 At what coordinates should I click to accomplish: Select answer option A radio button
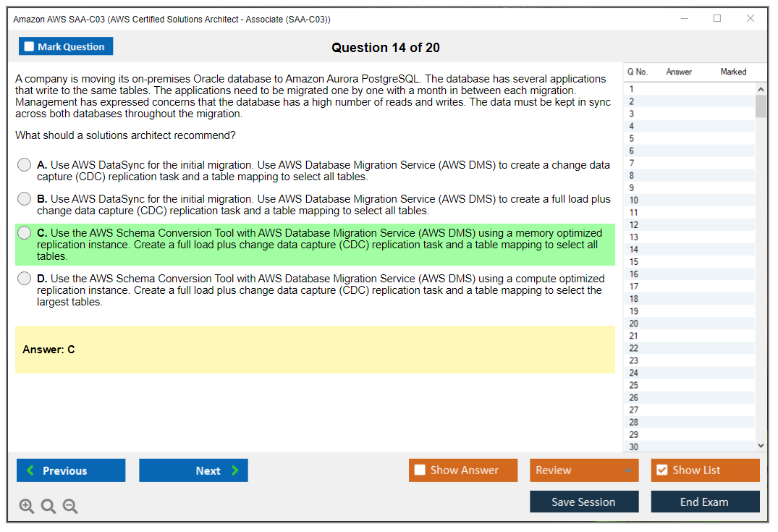coord(25,165)
